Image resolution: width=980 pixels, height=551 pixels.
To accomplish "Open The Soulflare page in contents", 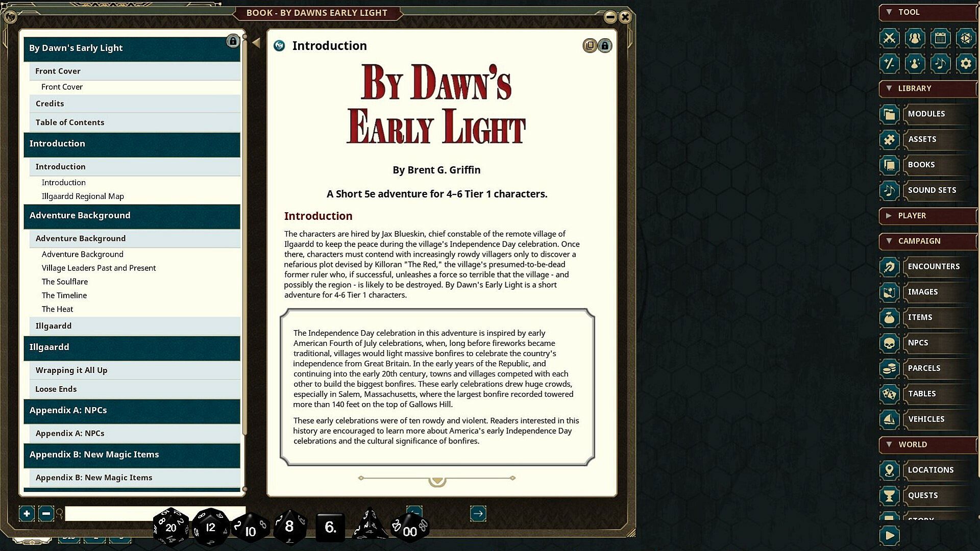I will click(65, 282).
